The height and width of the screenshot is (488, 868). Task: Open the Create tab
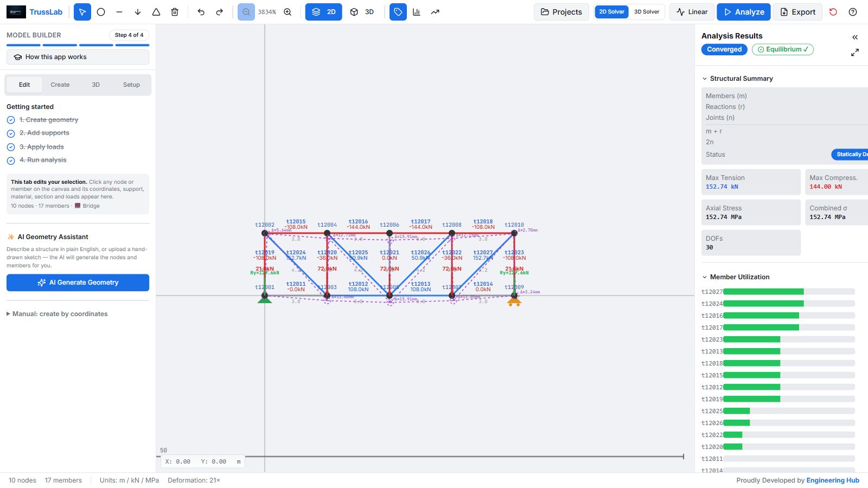pyautogui.click(x=60, y=85)
